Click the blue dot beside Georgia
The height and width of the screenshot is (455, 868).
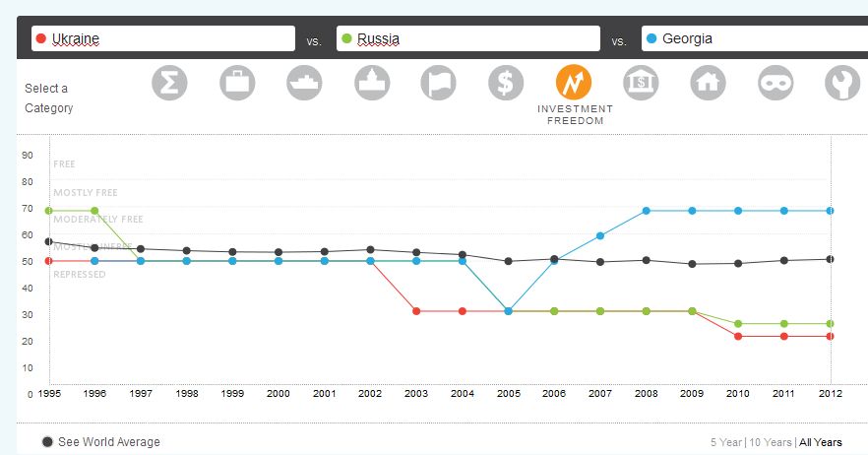[x=651, y=38]
